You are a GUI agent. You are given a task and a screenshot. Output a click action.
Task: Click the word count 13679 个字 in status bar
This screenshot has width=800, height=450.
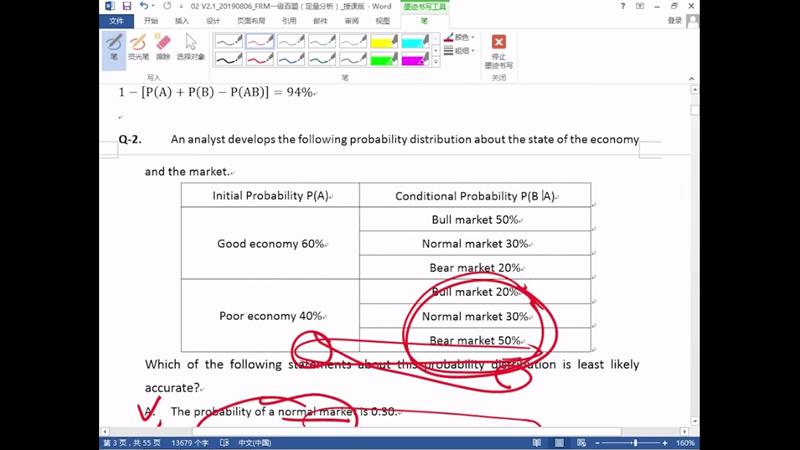coord(190,442)
